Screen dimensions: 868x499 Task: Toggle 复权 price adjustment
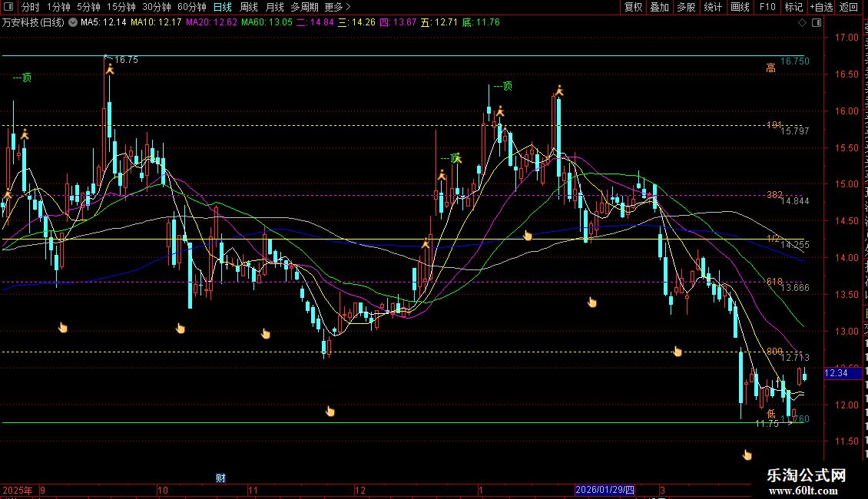pyautogui.click(x=633, y=7)
